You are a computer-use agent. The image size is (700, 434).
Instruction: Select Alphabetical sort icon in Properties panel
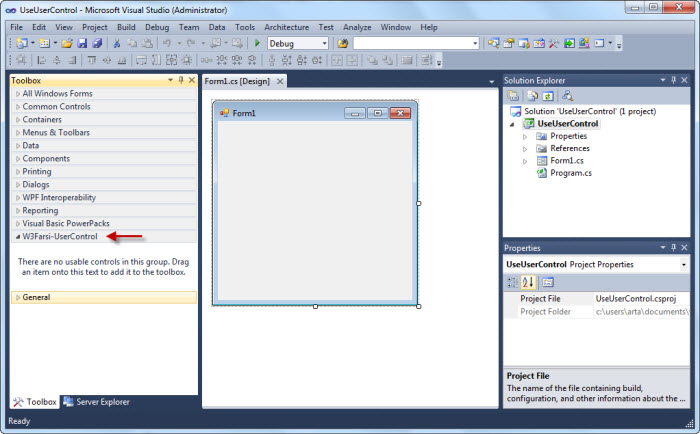[528, 282]
